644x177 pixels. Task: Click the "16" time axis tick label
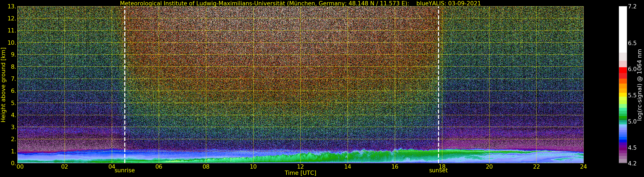(395, 167)
